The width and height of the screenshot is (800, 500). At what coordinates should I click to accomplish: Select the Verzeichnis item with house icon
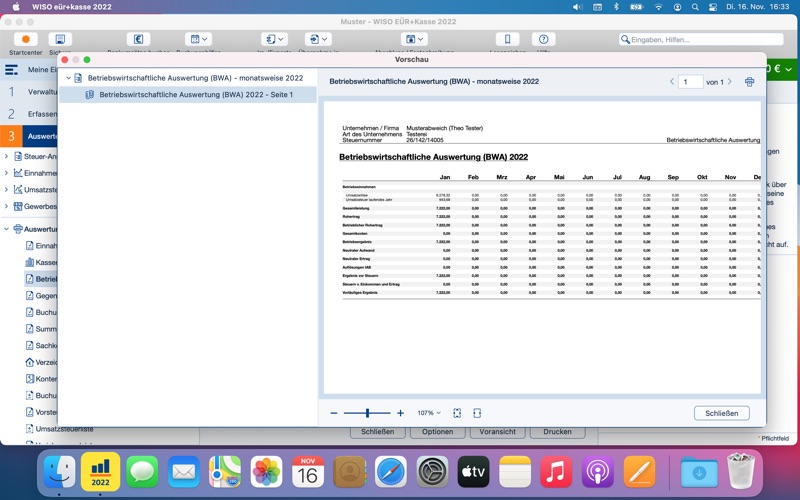click(41, 362)
